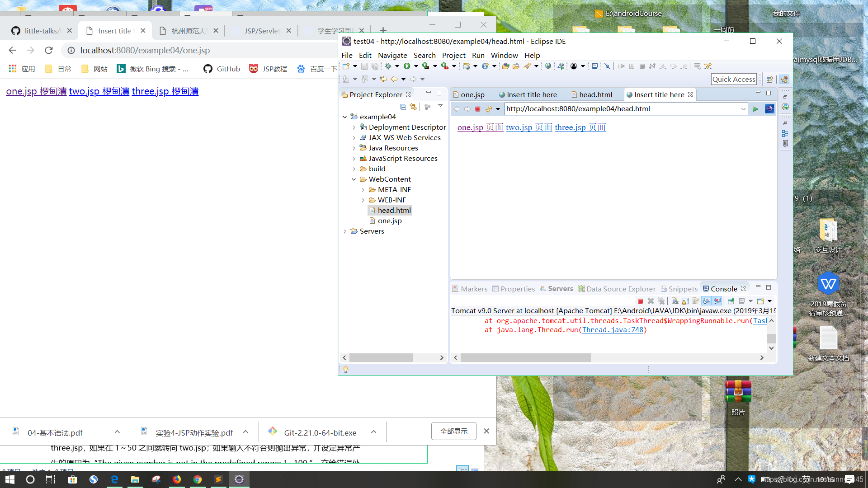Remove launch with the gray X in Console
This screenshot has width=868, height=488.
pyautogui.click(x=651, y=301)
